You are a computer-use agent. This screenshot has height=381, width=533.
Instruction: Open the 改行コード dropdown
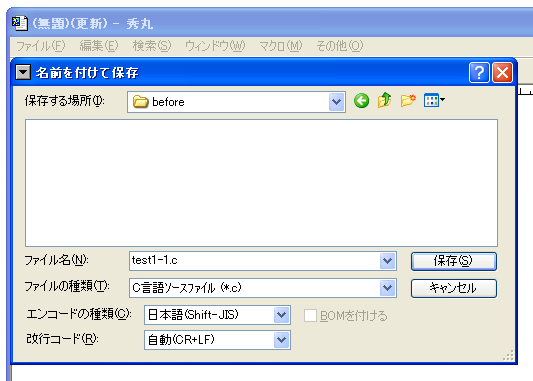point(281,340)
